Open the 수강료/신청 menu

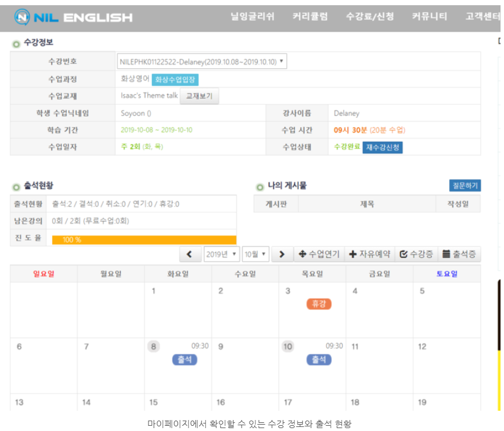point(370,16)
